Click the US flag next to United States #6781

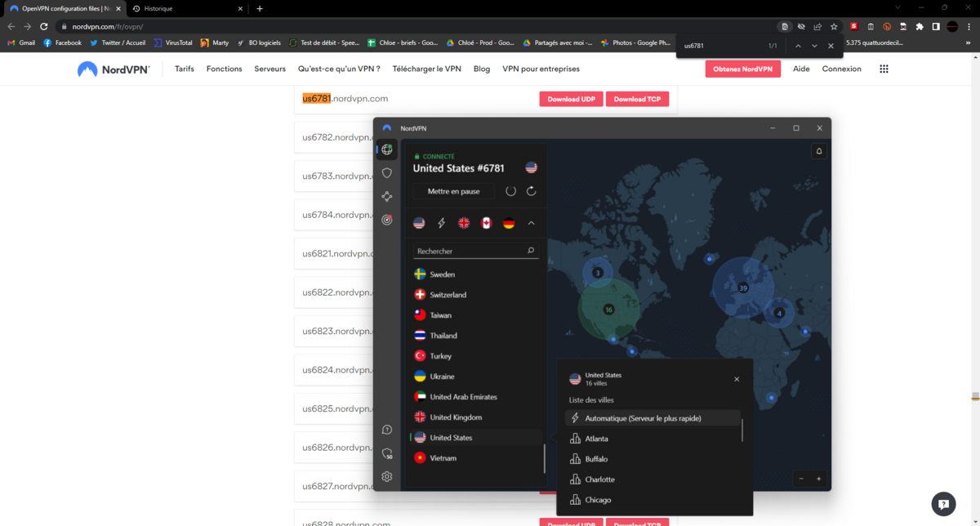(532, 167)
